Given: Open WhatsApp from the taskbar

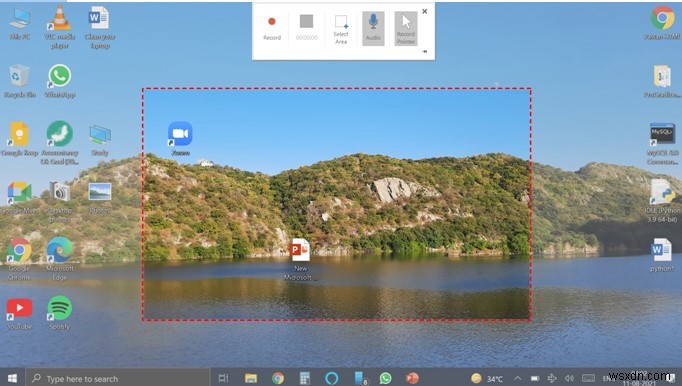Looking at the screenshot, I should click(385, 378).
